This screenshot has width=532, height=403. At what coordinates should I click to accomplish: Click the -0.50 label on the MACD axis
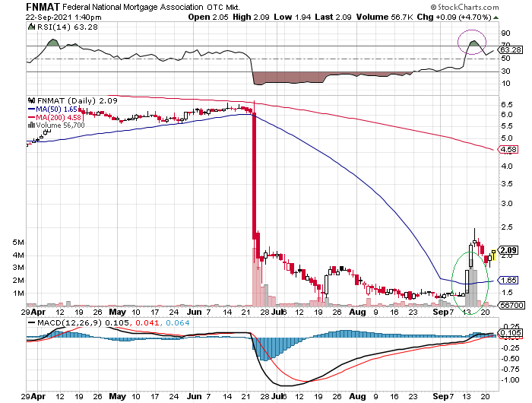coord(510,359)
